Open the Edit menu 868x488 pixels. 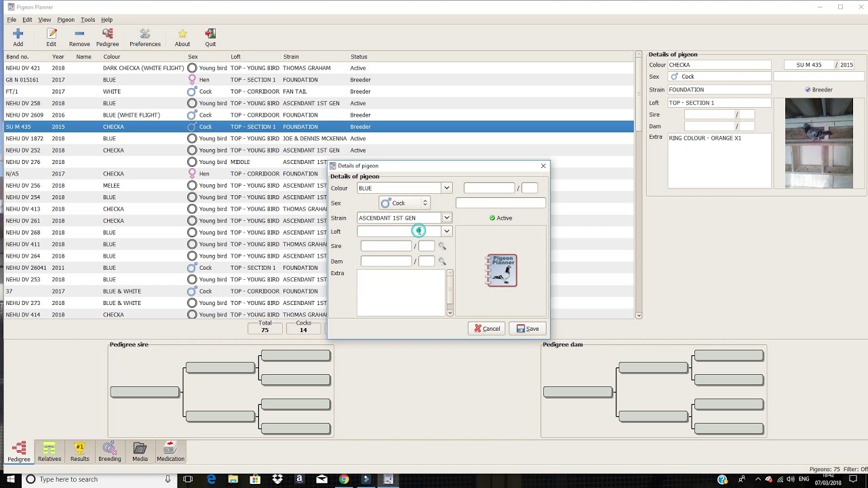click(x=27, y=20)
